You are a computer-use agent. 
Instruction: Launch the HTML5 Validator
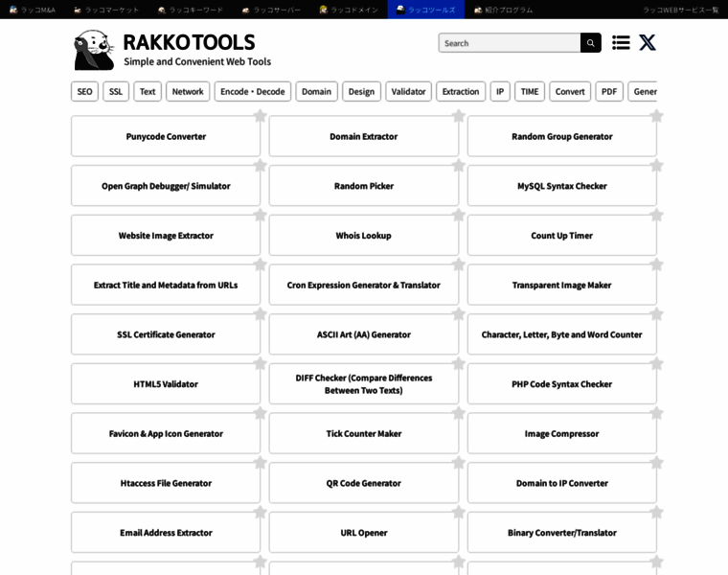click(x=166, y=384)
